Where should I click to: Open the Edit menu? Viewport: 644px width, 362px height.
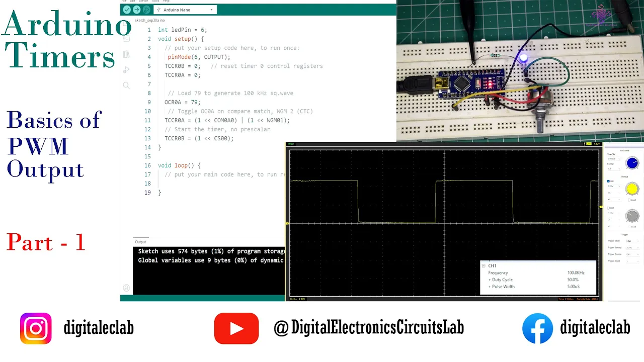pos(132,2)
